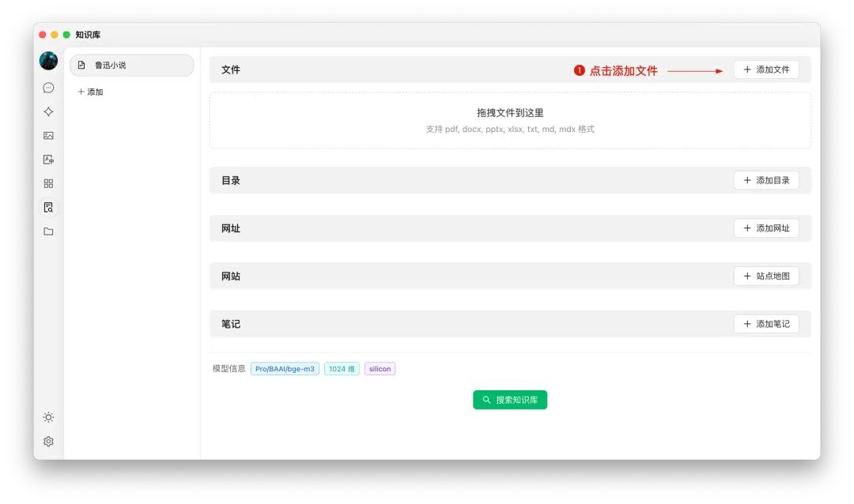Open the mini apps grid icon
The height and width of the screenshot is (504, 854).
[x=48, y=183]
